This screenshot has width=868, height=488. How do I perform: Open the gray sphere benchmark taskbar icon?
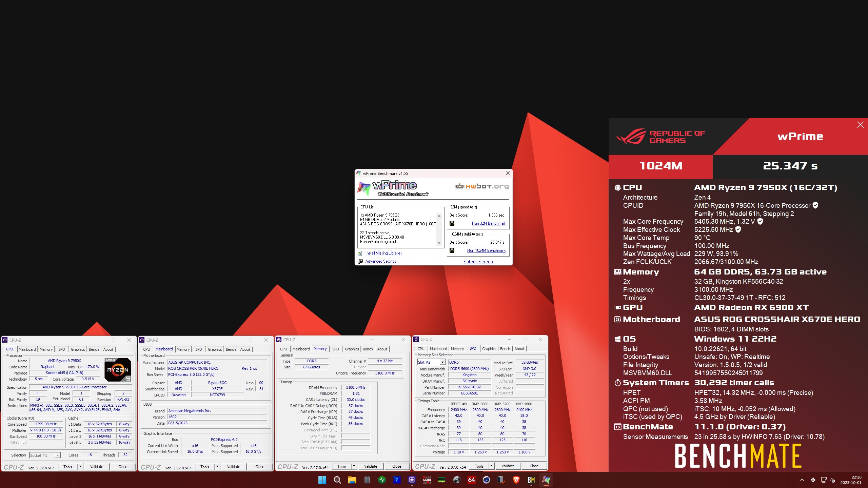click(456, 480)
